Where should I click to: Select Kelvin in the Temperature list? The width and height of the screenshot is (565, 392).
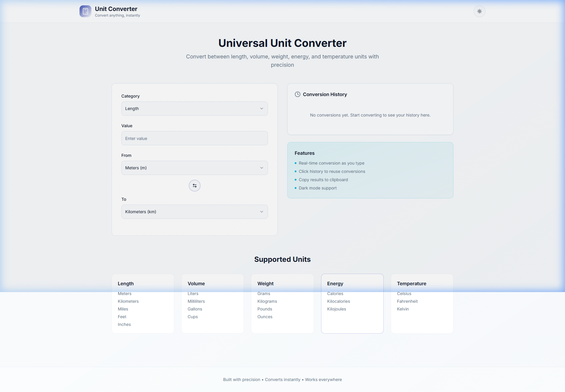pos(403,309)
